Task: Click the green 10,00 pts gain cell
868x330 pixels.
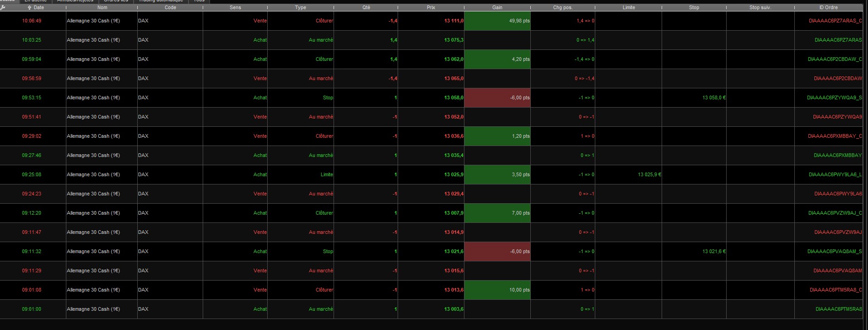Action: tap(497, 290)
